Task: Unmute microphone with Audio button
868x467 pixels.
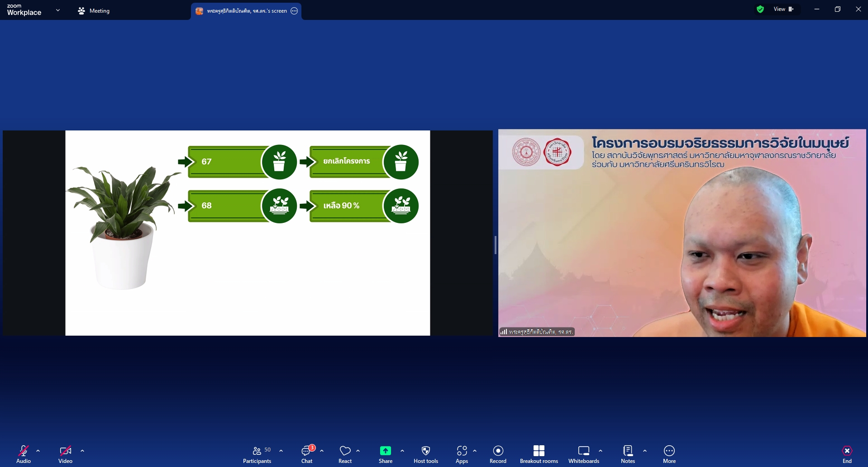Action: [24, 454]
